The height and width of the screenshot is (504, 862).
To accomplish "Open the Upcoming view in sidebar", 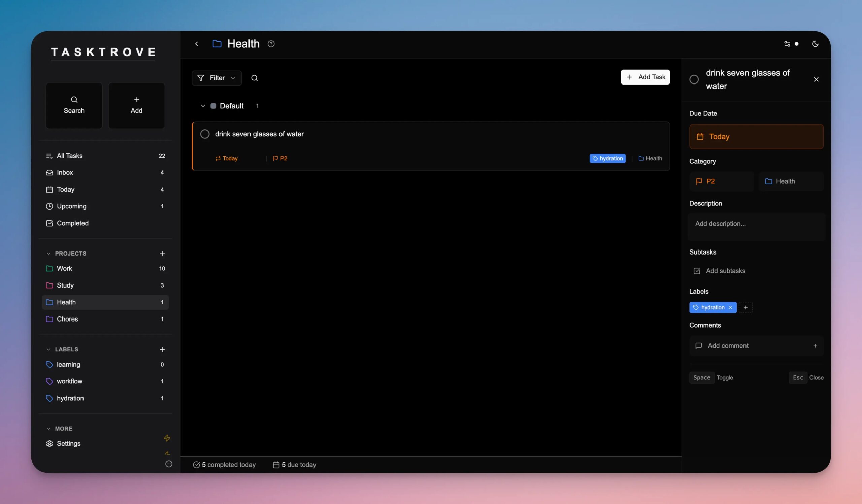I will click(x=71, y=206).
